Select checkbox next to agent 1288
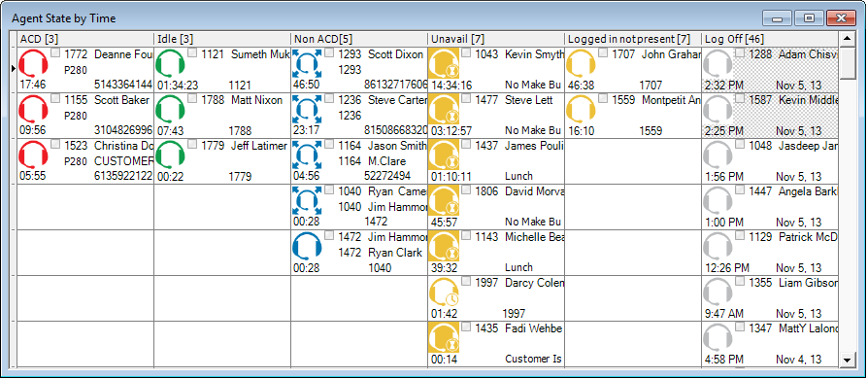Image resolution: width=868 pixels, height=379 pixels. [x=740, y=52]
